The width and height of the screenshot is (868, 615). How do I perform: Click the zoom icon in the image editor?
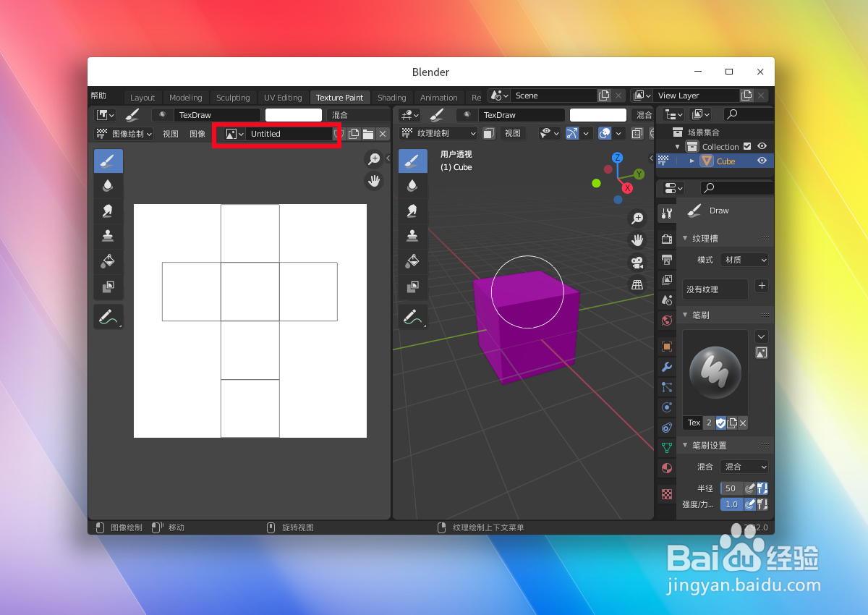(x=374, y=159)
